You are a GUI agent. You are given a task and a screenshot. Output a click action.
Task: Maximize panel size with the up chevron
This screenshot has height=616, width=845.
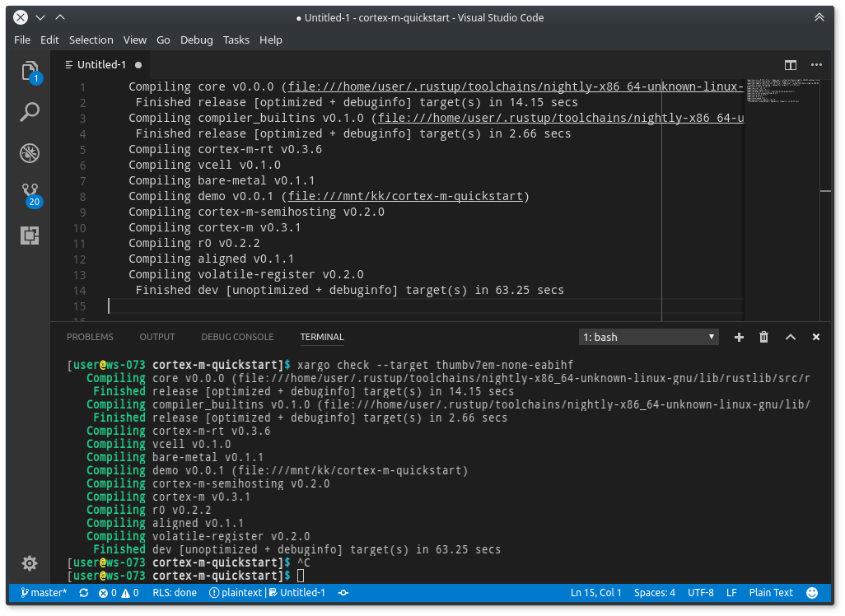(790, 337)
